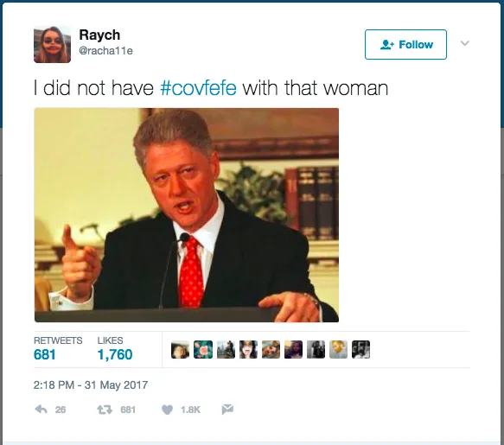504x445 pixels.
Task: Click the last liker avatar thumbnail
Action: coord(361,349)
